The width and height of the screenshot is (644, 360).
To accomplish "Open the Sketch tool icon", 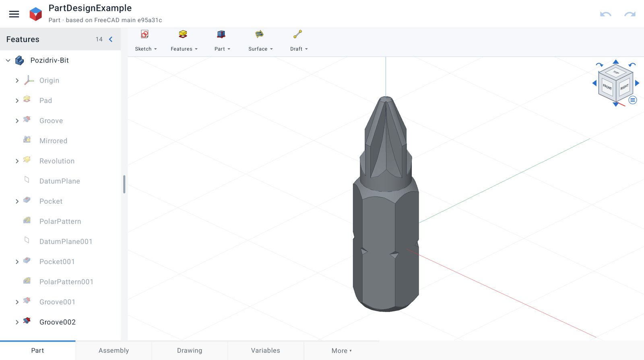I will pyautogui.click(x=145, y=34).
